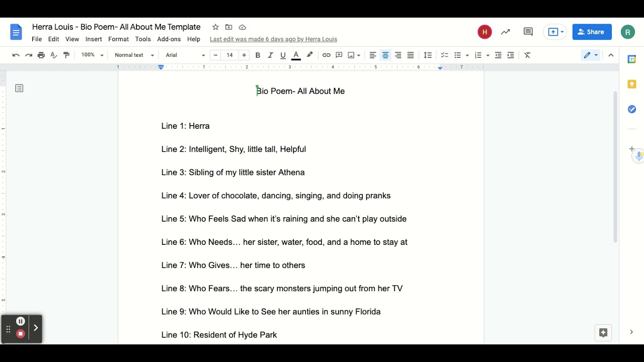Star the document
The image size is (644, 362).
(x=215, y=27)
